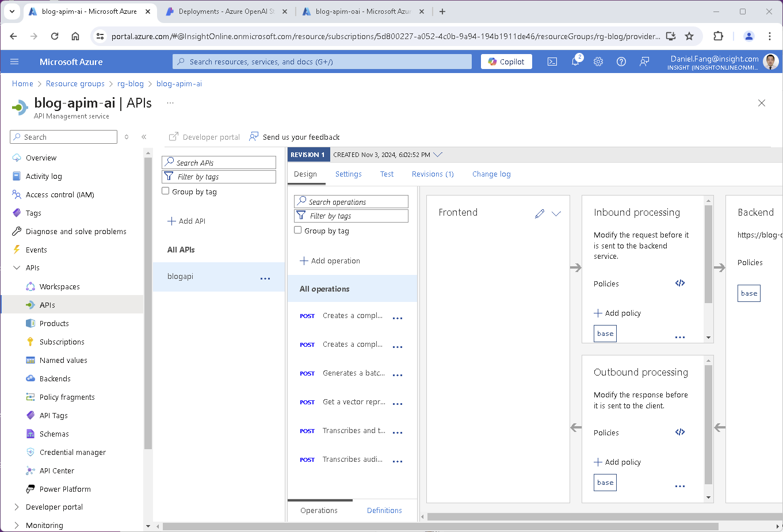Switch to the Settings tab
Image resolution: width=783 pixels, height=532 pixels.
(x=349, y=174)
